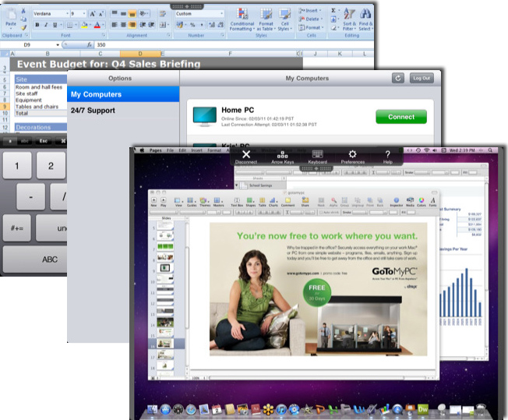
Task: Click Text Box in the Keynote toolbar
Action: (237, 202)
